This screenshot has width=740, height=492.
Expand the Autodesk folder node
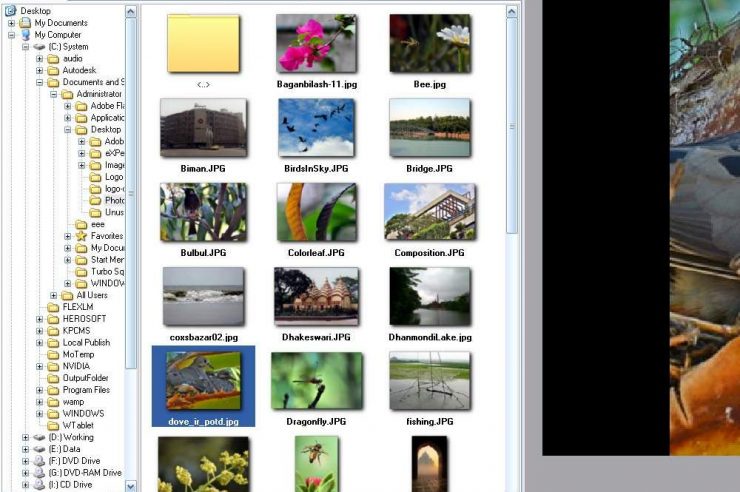coord(40,71)
